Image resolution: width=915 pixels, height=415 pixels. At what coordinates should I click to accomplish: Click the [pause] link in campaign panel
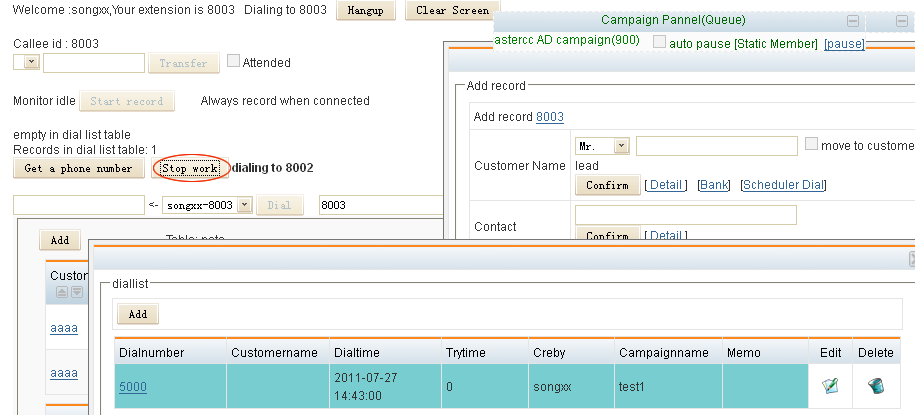coord(844,43)
